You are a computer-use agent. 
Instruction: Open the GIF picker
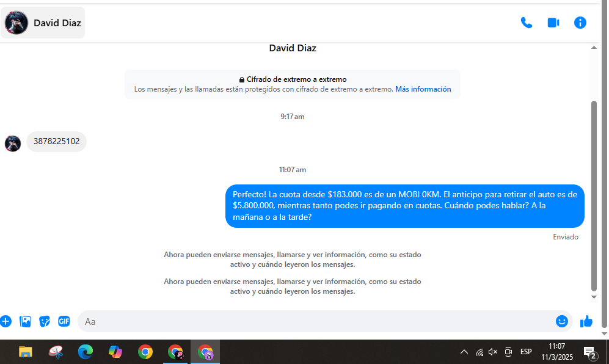64,322
